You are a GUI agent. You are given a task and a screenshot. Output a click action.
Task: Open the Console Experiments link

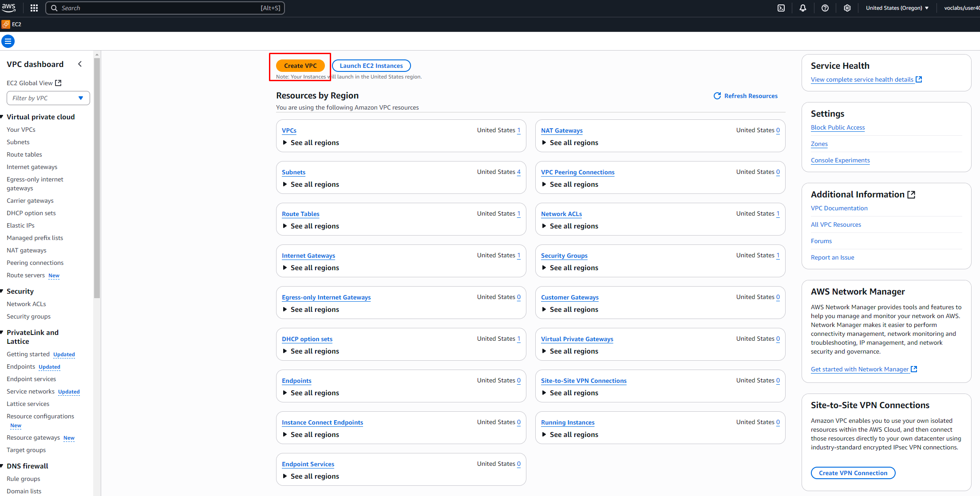[840, 160]
